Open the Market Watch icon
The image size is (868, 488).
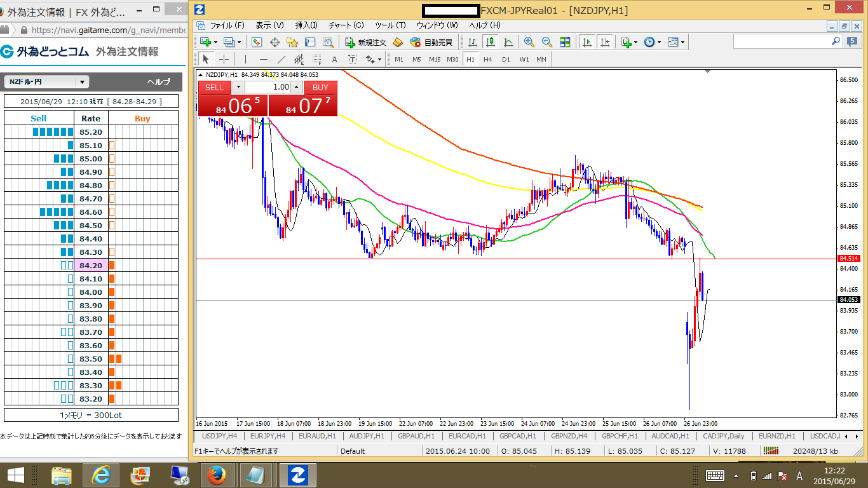coord(257,42)
